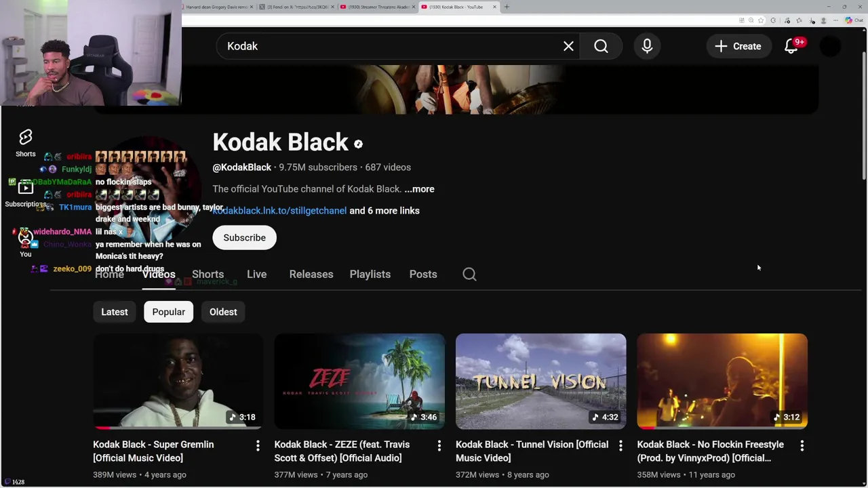
Task: Play the ZEZE video thumbnail
Action: click(359, 381)
